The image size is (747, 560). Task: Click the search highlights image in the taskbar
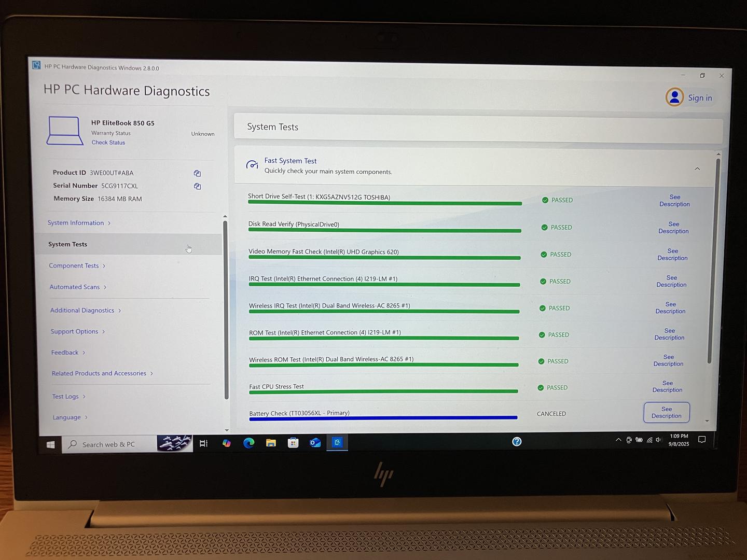[x=175, y=443]
